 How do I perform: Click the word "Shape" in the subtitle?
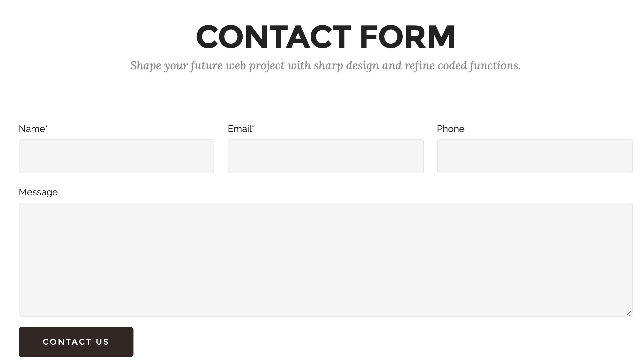click(x=145, y=66)
